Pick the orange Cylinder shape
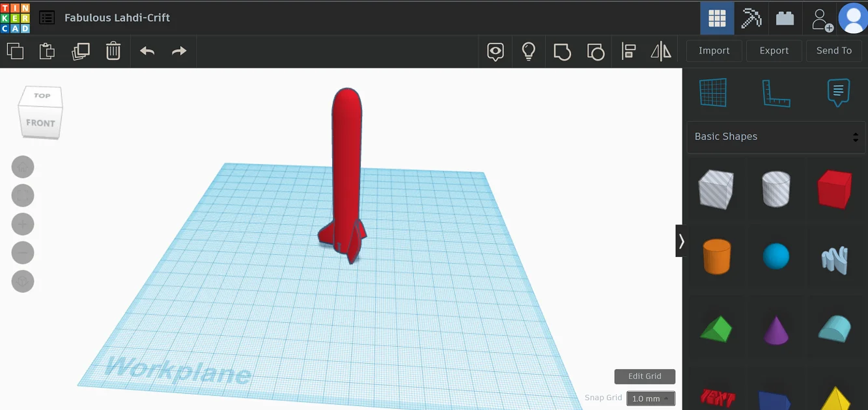 [x=716, y=256]
